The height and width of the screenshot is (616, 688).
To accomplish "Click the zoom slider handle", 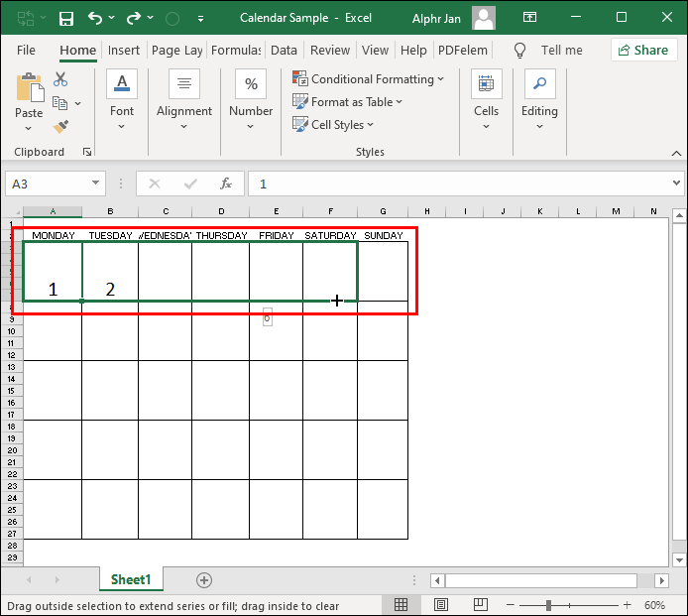I will tap(548, 605).
